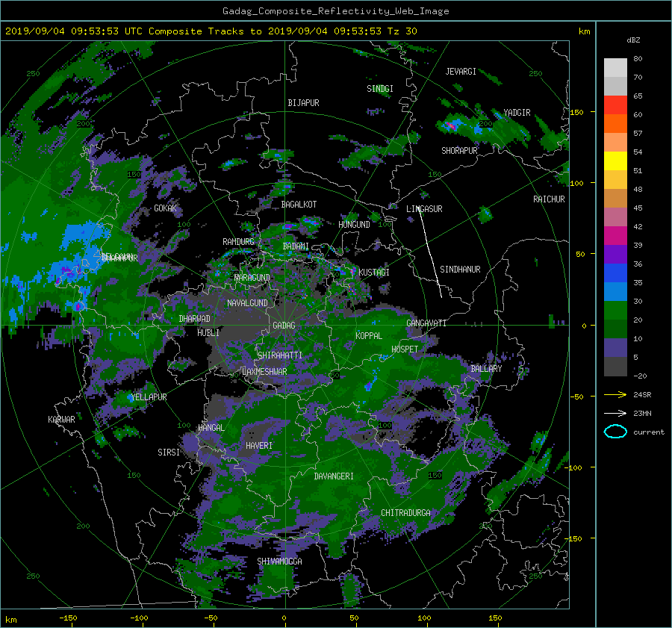Click the 'RAICHUR' city label
Screen dimensions: 672x628
click(x=549, y=199)
